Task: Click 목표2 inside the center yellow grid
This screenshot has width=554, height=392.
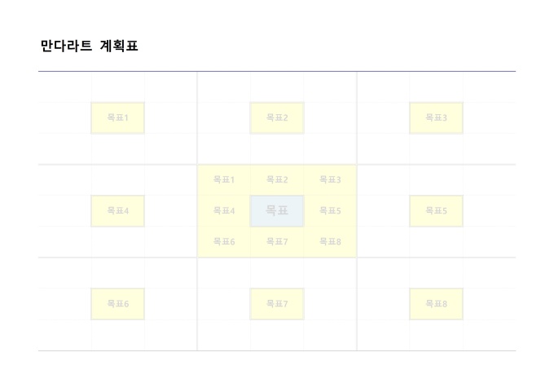Action: pos(277,180)
